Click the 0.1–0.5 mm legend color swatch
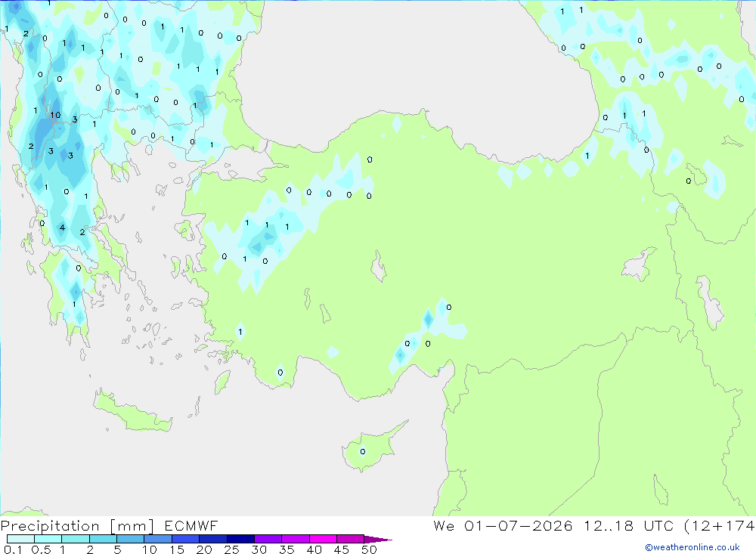 20,539
